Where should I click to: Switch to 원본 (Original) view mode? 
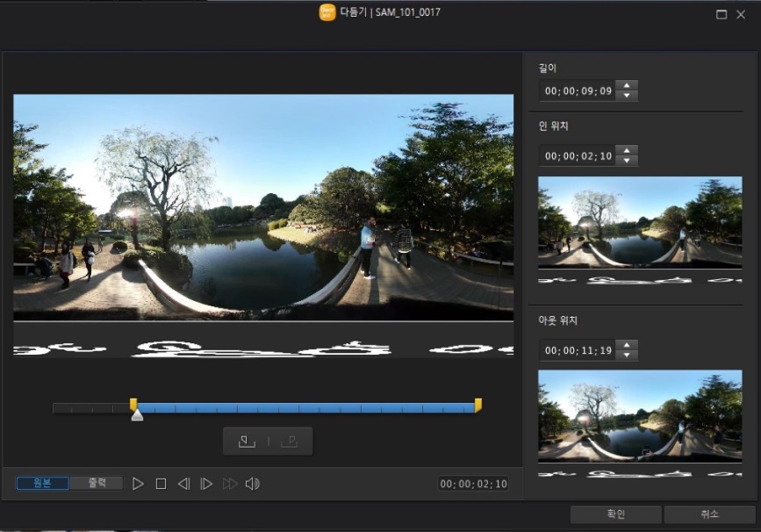[x=42, y=483]
